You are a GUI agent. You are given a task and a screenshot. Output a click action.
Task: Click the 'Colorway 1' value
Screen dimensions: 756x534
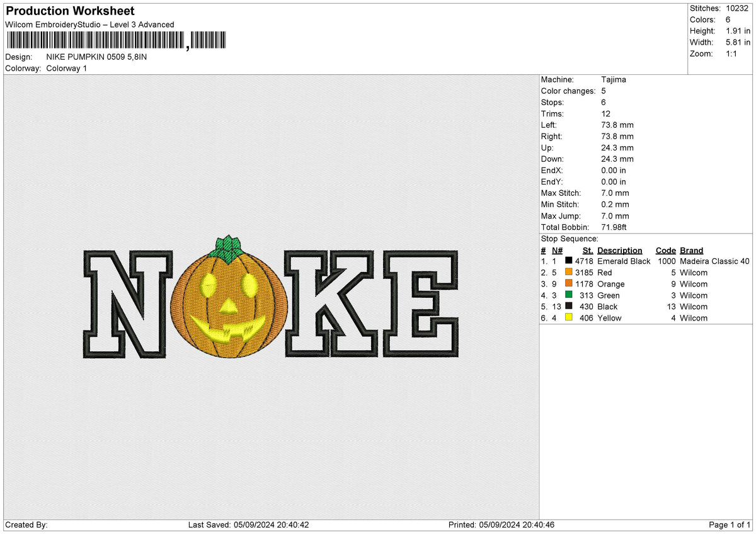pyautogui.click(x=67, y=68)
